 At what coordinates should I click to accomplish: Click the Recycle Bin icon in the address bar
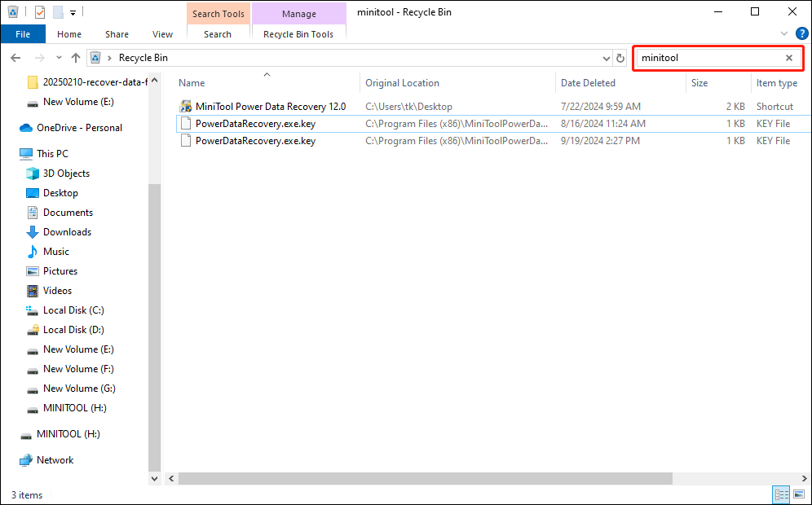pyautogui.click(x=95, y=58)
